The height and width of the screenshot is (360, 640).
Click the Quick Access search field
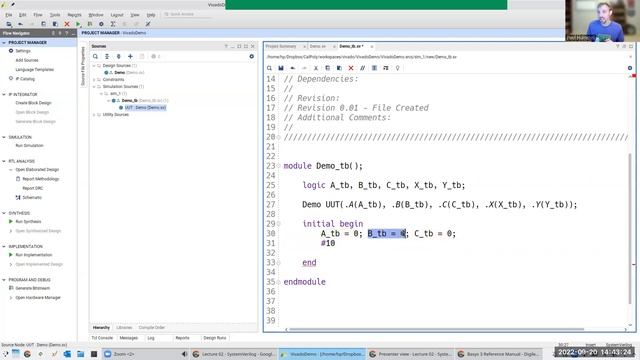(x=188, y=14)
